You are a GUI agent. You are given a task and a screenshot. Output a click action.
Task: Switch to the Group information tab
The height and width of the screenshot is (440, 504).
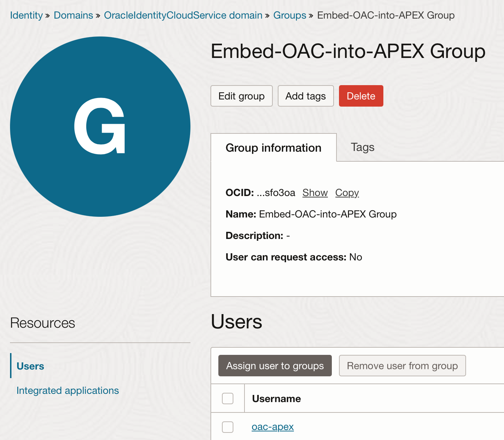pyautogui.click(x=273, y=148)
